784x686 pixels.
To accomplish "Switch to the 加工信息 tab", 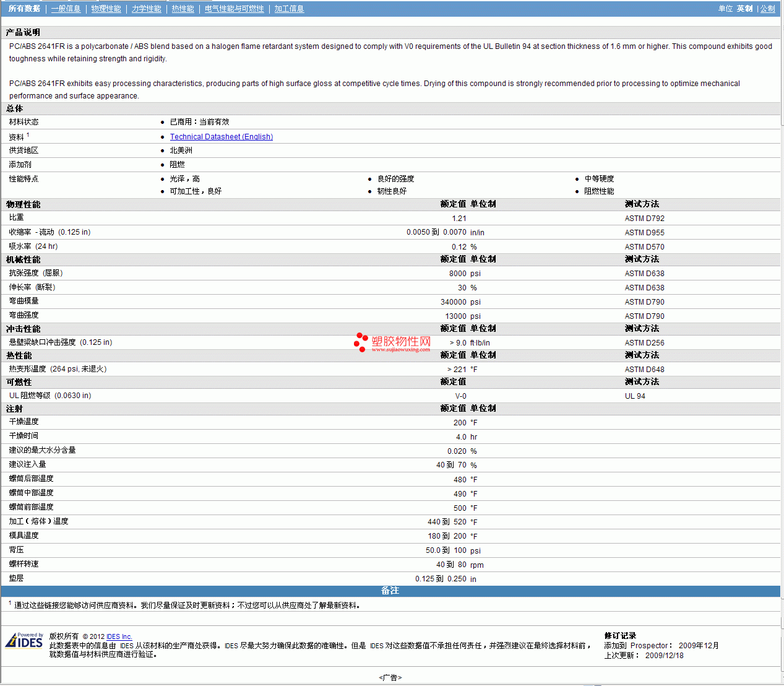I will point(289,9).
